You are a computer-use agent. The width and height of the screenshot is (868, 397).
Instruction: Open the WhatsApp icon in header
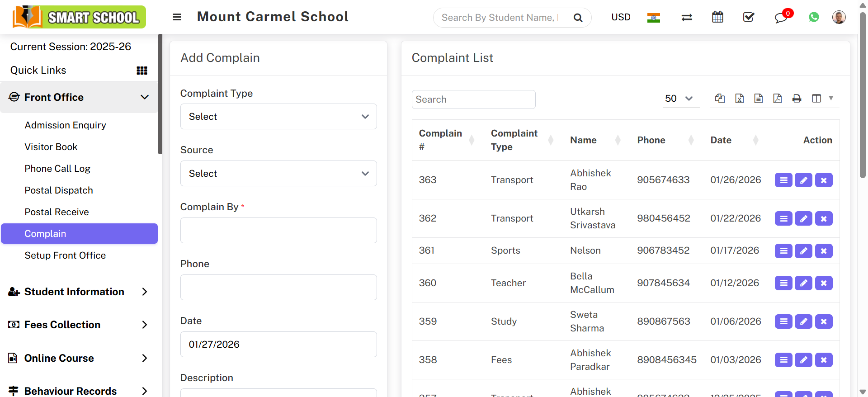814,17
